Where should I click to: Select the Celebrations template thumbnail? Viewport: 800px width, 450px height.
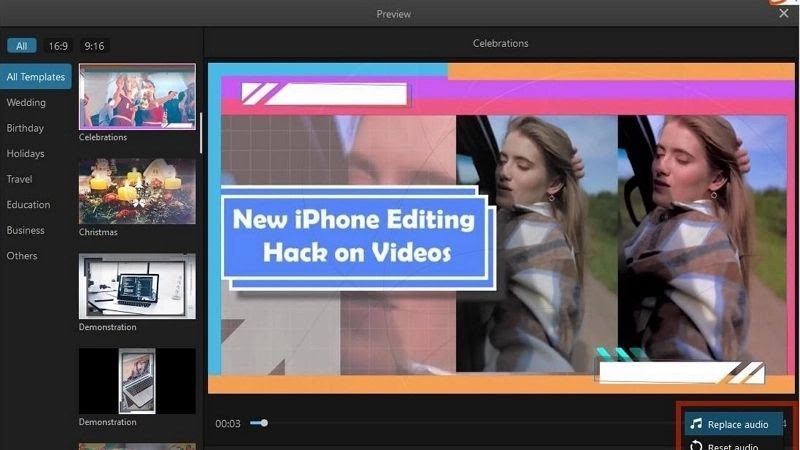137,96
